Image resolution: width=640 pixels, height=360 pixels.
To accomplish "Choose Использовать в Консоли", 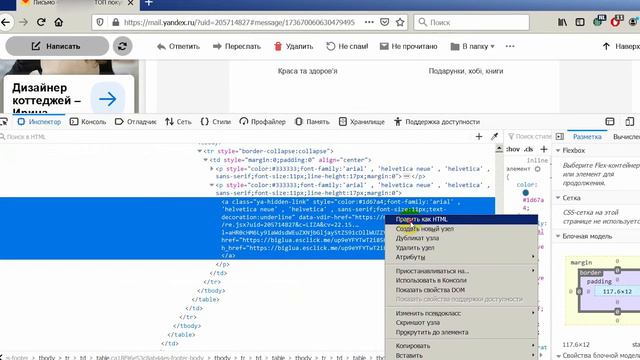I will 461,280.
